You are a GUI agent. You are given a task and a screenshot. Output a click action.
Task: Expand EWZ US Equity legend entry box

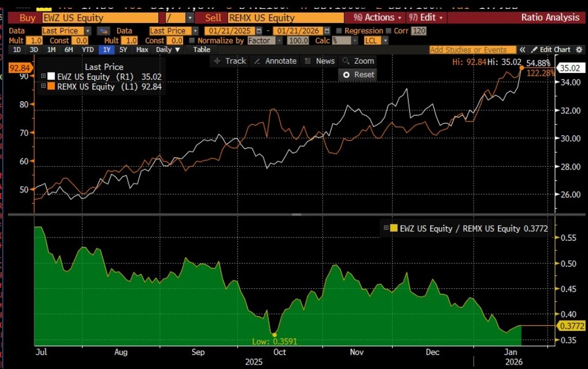point(44,76)
